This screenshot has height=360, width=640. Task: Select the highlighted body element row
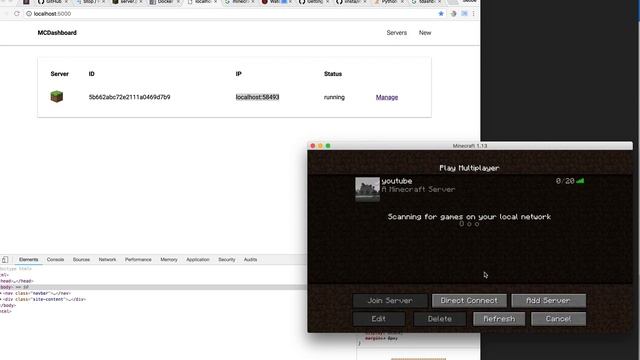[153, 287]
